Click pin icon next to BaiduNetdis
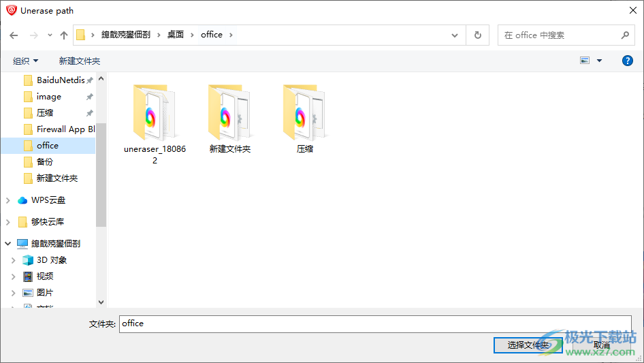644x363 pixels. point(90,80)
